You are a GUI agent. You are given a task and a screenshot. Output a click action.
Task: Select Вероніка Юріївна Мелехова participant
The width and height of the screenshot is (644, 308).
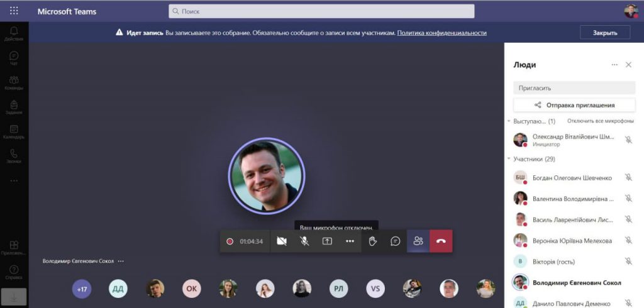(574, 241)
